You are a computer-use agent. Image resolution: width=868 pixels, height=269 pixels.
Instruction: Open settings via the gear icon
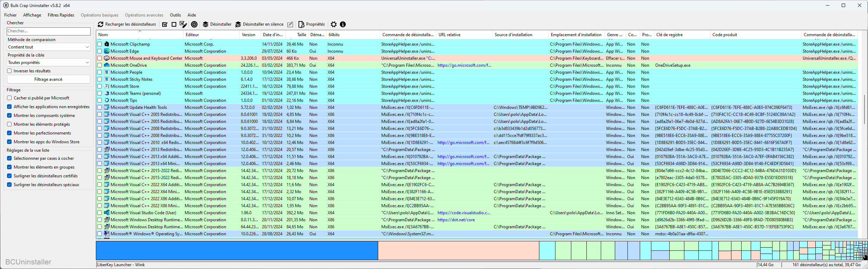[x=334, y=24]
